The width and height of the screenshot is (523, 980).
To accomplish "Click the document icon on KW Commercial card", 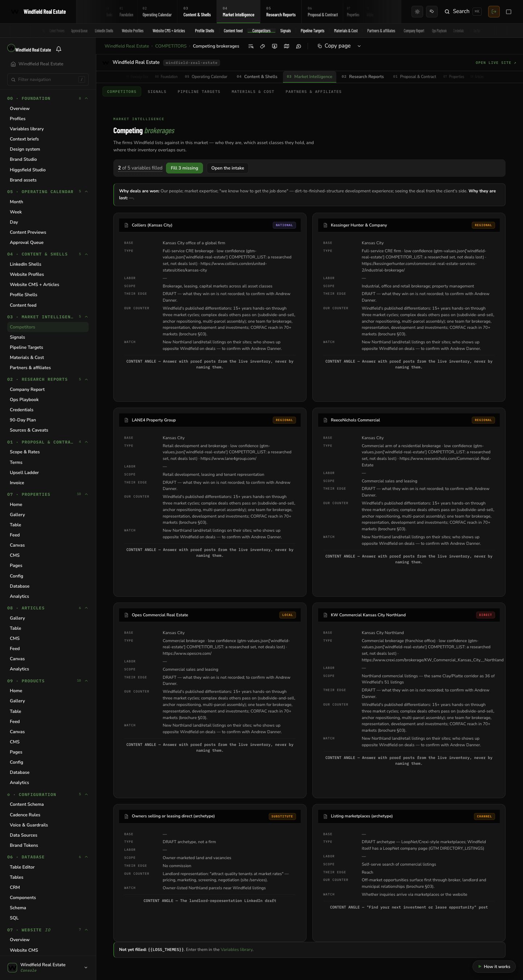I will [x=325, y=615].
